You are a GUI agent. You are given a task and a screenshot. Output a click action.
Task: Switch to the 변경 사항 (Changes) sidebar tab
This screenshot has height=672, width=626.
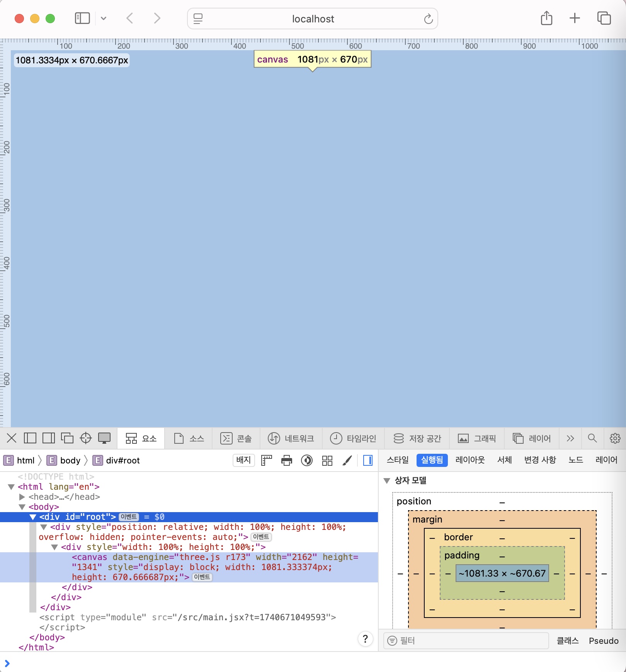click(540, 460)
